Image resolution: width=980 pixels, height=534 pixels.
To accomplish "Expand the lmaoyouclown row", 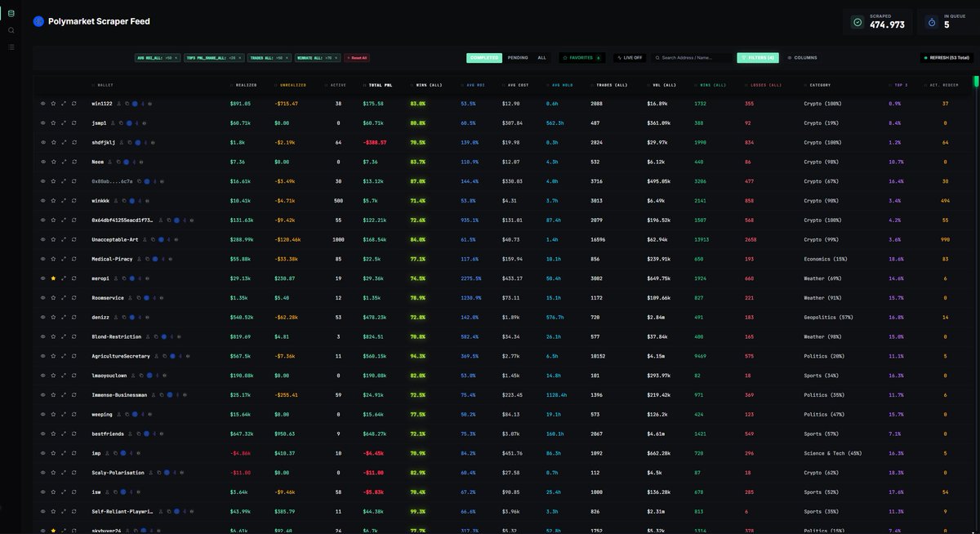I will coord(64,376).
